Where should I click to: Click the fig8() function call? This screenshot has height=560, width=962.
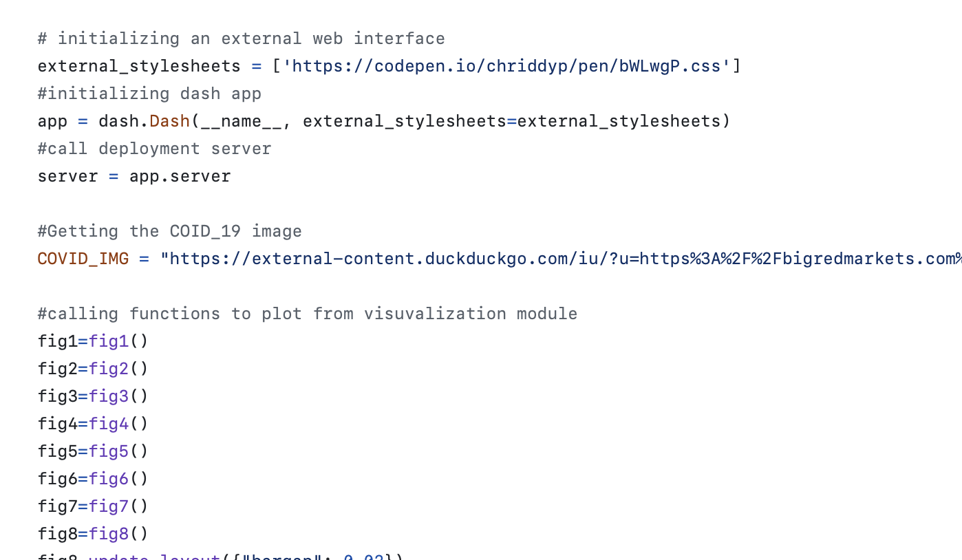click(118, 534)
